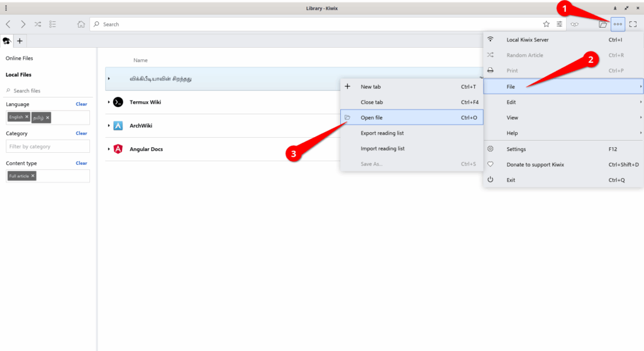Clear the Category filter

click(x=81, y=133)
